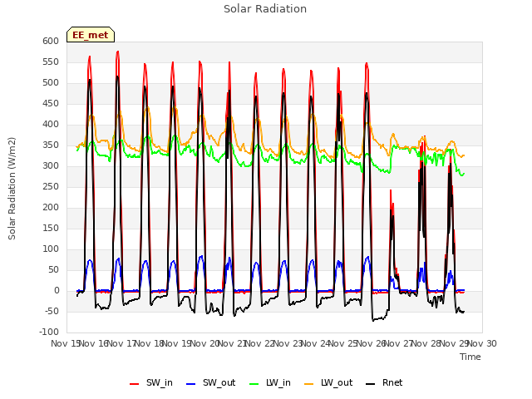532x399 pixels.
Task: Click the 400 y-axis tick label
Action: coord(51,125)
